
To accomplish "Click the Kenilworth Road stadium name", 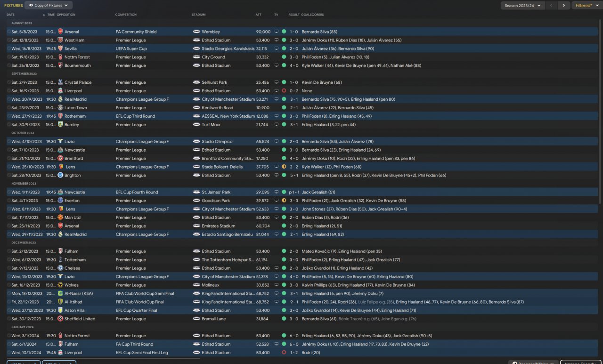I will [x=217, y=108].
